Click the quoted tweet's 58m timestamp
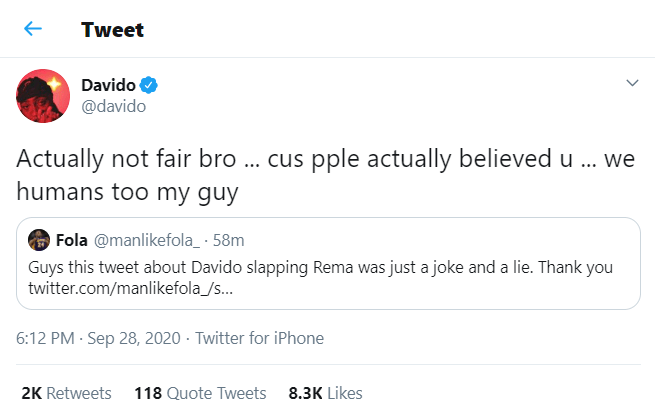Image resolution: width=655 pixels, height=420 pixels. point(229,241)
